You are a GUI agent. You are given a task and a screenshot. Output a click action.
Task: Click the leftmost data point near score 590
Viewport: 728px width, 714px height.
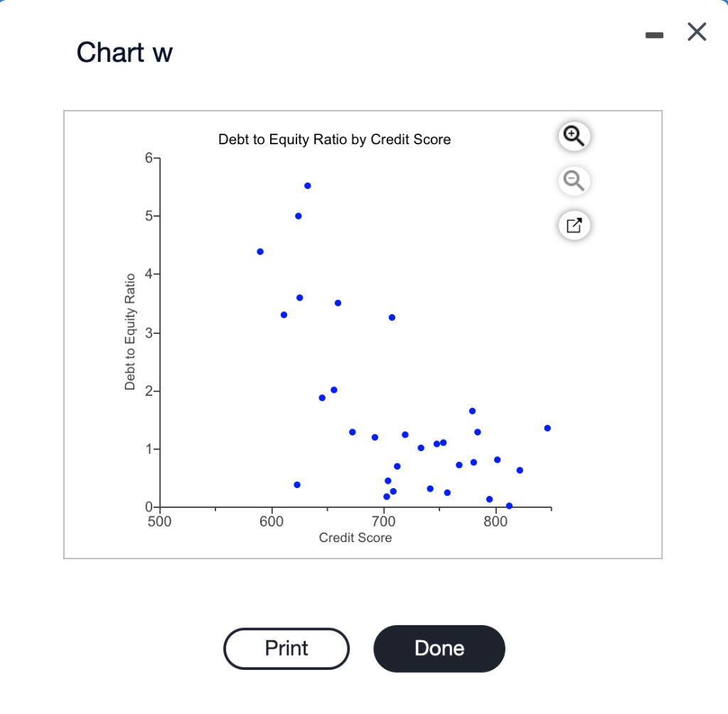259,251
